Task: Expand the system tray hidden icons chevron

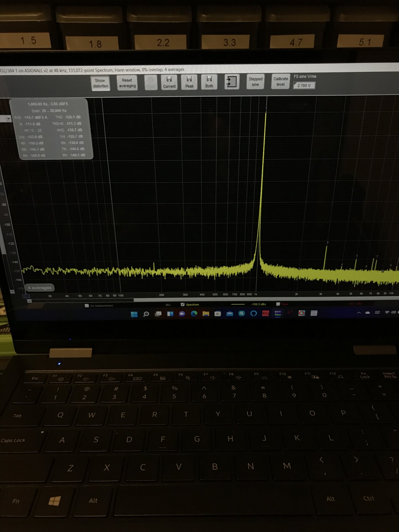Action: [x=359, y=313]
